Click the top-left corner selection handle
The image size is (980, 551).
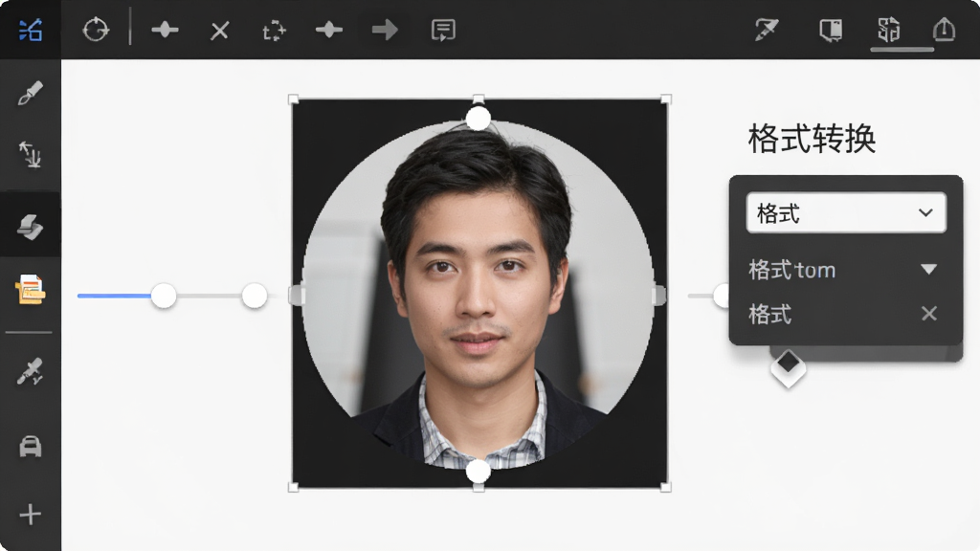coord(293,99)
